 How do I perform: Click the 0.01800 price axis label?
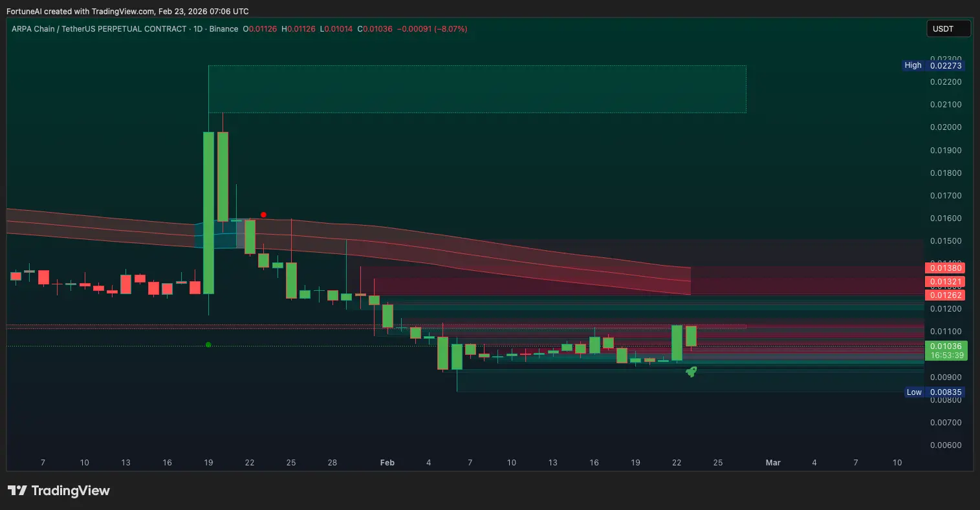tap(946, 173)
